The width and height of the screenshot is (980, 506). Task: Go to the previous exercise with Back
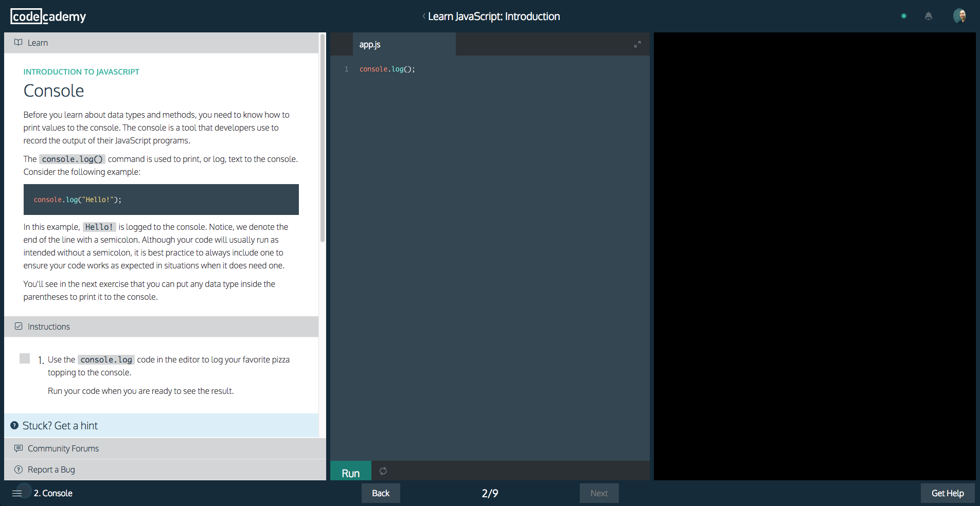tap(381, 493)
